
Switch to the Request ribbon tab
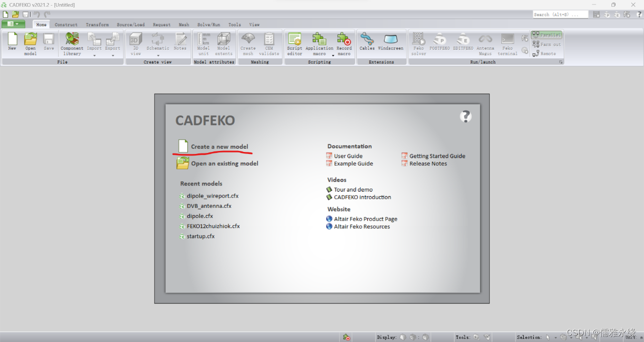coord(162,24)
